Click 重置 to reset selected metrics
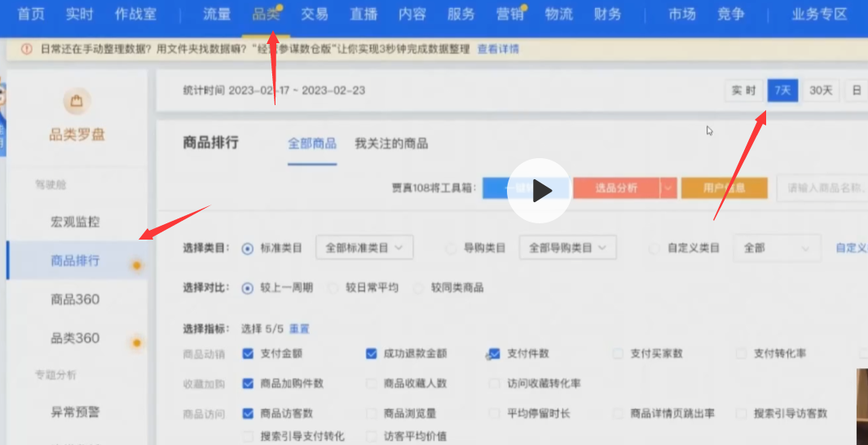 click(300, 328)
